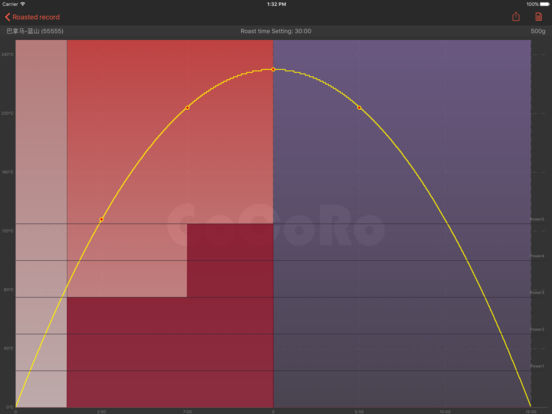Tap the 1:32 PM clock in status bar
The width and height of the screenshot is (552, 414).
click(x=276, y=4)
